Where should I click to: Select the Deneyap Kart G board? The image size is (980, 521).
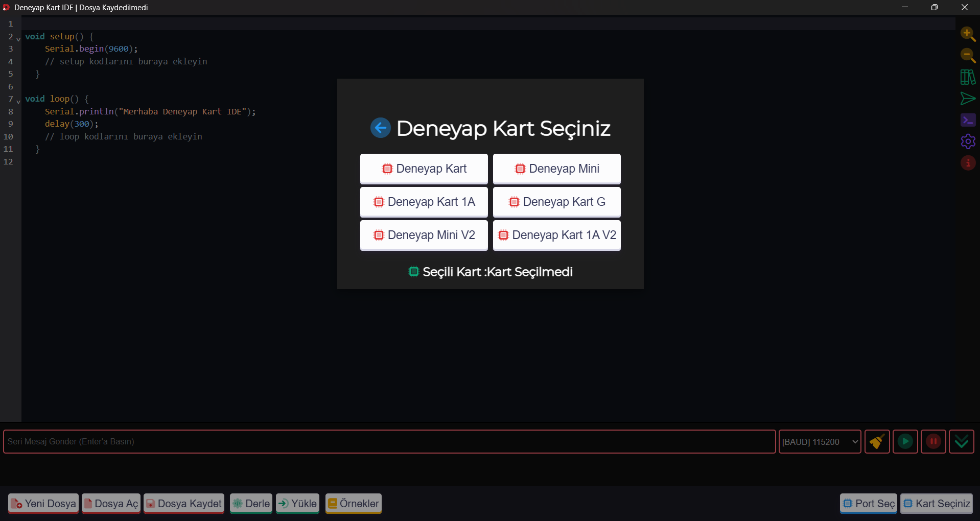point(557,202)
